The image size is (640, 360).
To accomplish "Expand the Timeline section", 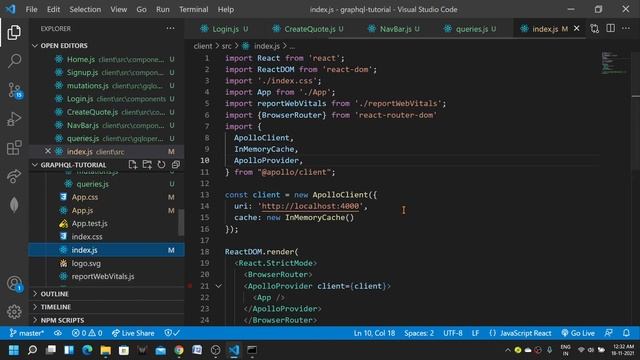I will (107, 307).
